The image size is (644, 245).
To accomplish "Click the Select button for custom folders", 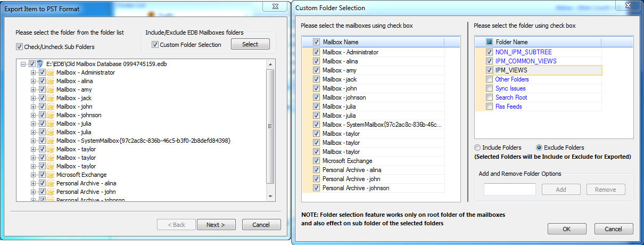I will pos(250,45).
